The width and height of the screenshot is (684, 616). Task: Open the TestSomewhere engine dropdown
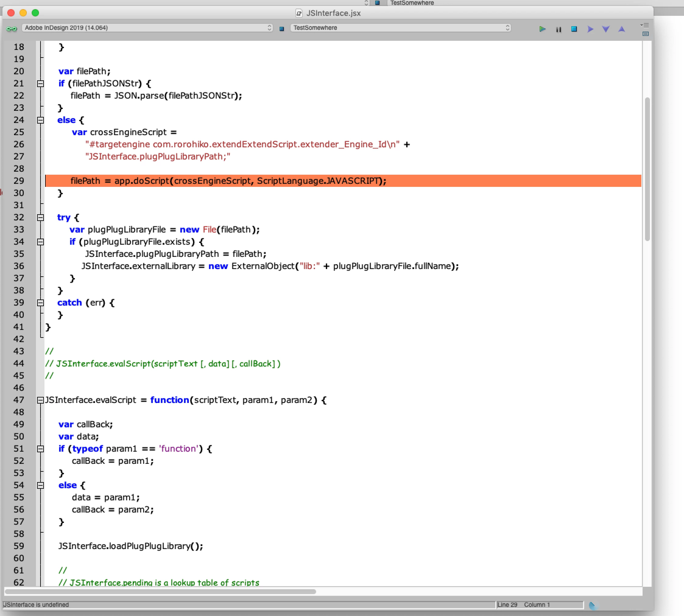pyautogui.click(x=400, y=28)
